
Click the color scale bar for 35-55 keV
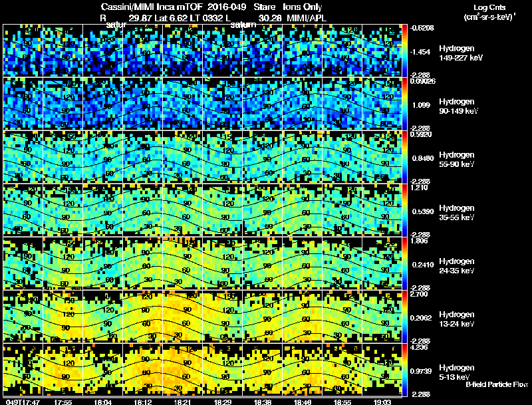pyautogui.click(x=404, y=210)
